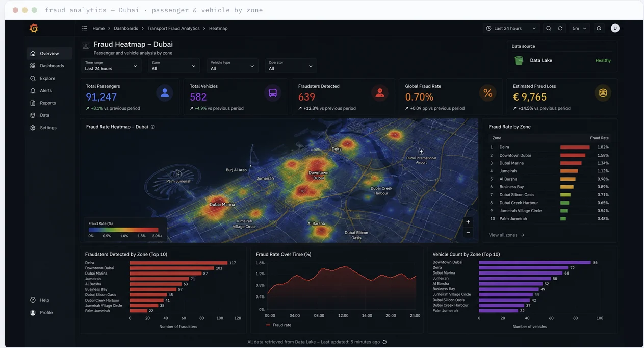Go to Overview in sidebar

pyautogui.click(x=49, y=53)
